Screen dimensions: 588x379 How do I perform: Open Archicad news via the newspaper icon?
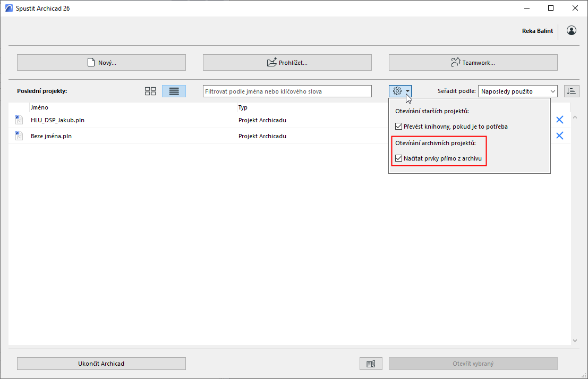tap(371, 363)
